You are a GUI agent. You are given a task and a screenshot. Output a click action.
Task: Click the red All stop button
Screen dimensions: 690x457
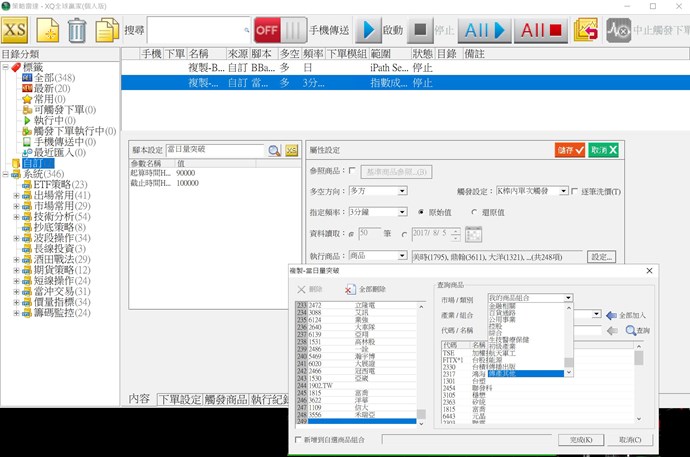tap(540, 29)
